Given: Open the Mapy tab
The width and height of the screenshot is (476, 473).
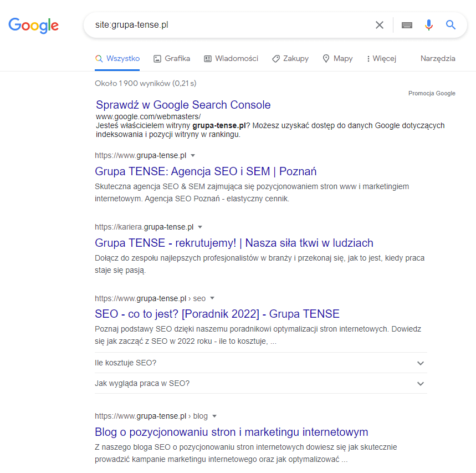Looking at the screenshot, I should point(337,58).
